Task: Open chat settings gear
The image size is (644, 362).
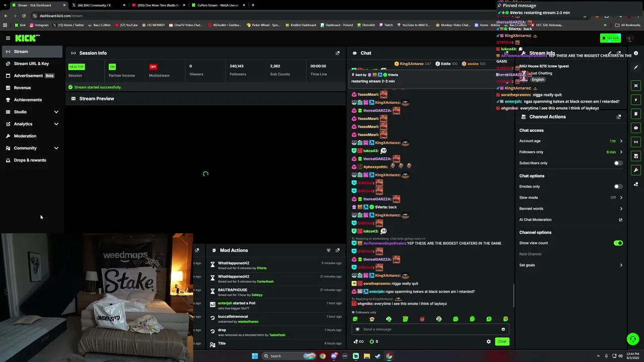Action: 489,341
